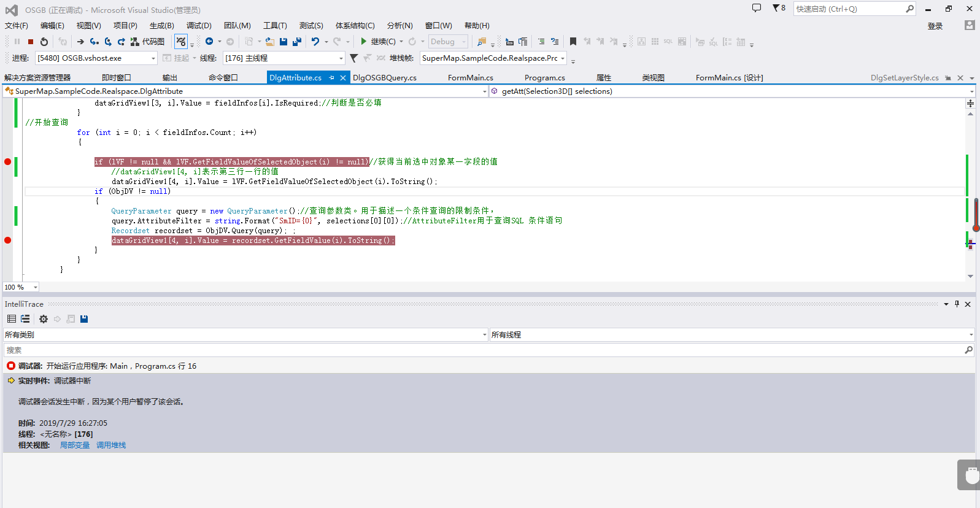Image resolution: width=980 pixels, height=508 pixels.
Task: Open the 帮助(H) menu
Action: click(477, 26)
